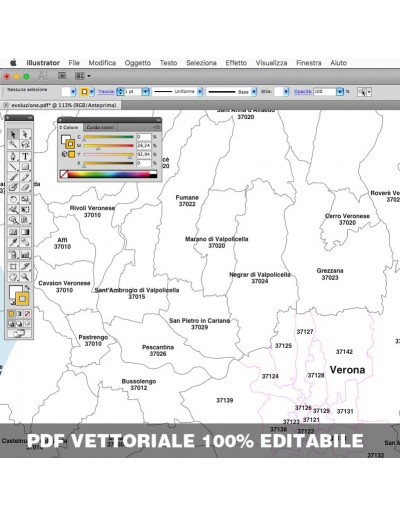Switch to Guida colori tab
The width and height of the screenshot is (400, 517).
click(100, 127)
